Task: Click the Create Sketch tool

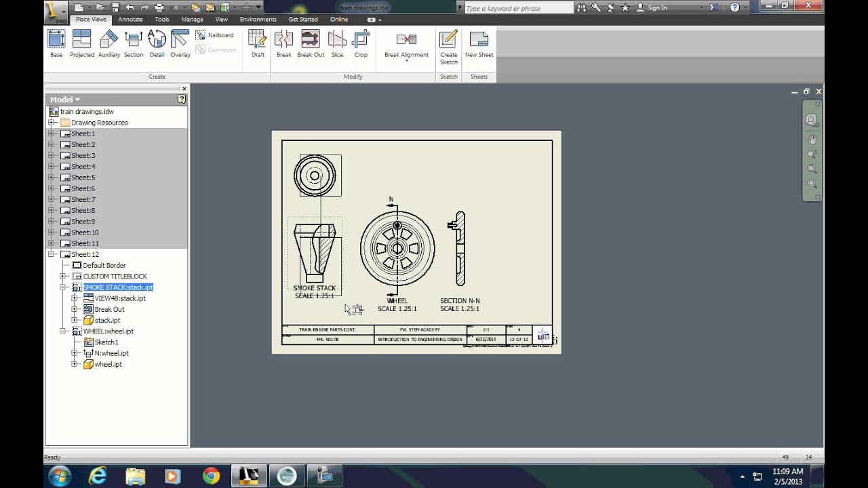Action: 449,47
